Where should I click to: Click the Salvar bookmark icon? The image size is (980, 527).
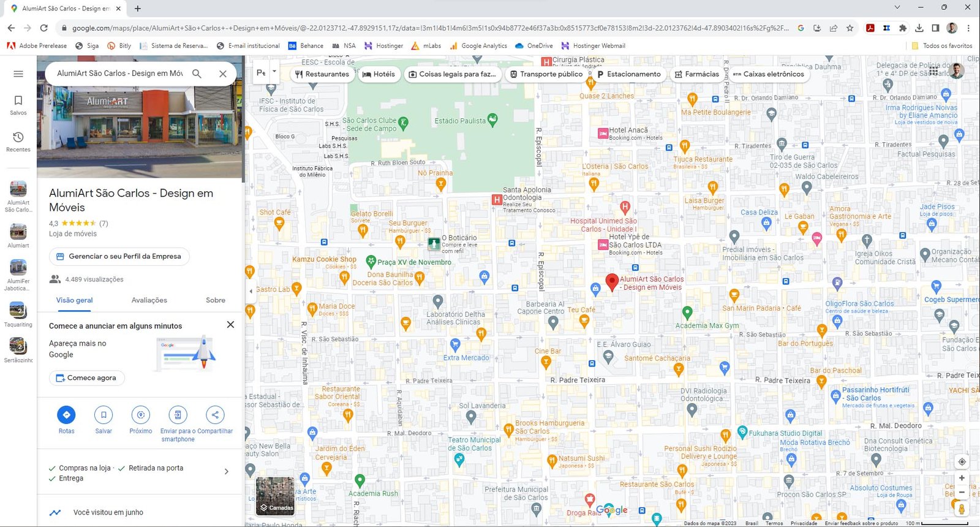pyautogui.click(x=104, y=415)
